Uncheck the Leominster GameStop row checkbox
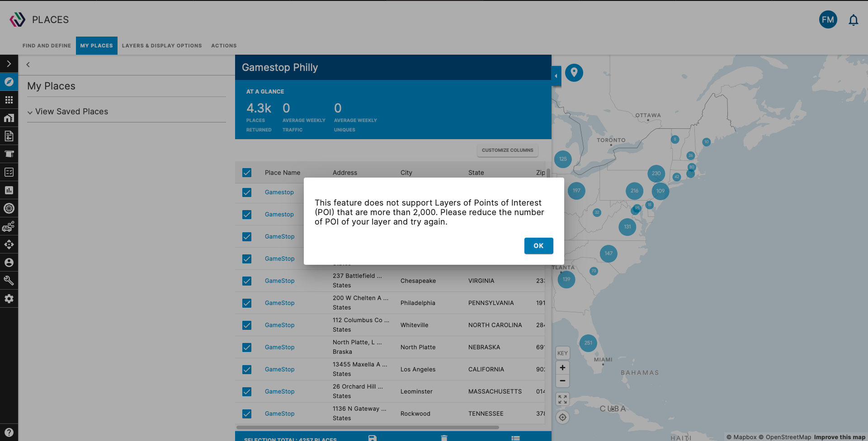Viewport: 868px width, 441px height. point(247,392)
